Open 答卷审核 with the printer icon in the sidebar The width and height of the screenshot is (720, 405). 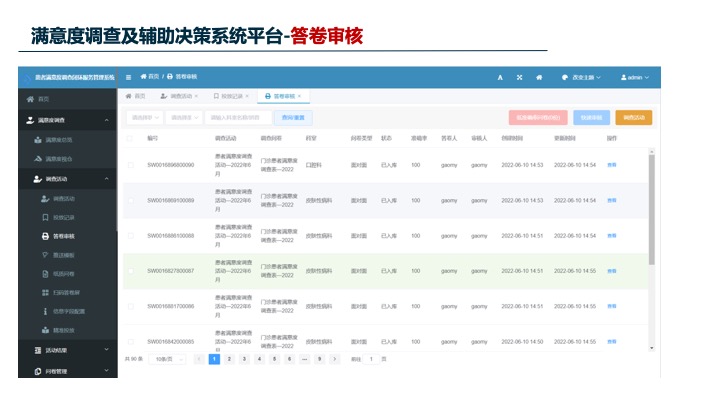coord(68,236)
